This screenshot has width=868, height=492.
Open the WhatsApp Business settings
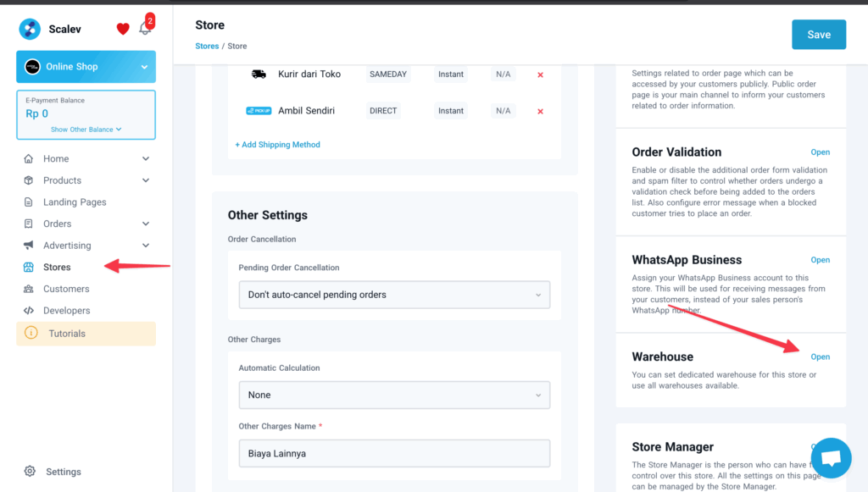[x=820, y=260]
